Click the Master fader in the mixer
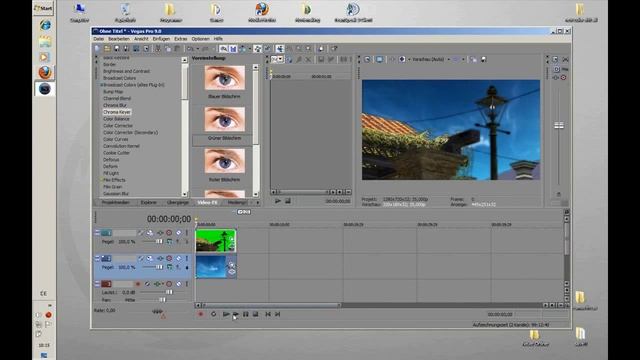This screenshot has width=640, height=360. coord(559,125)
